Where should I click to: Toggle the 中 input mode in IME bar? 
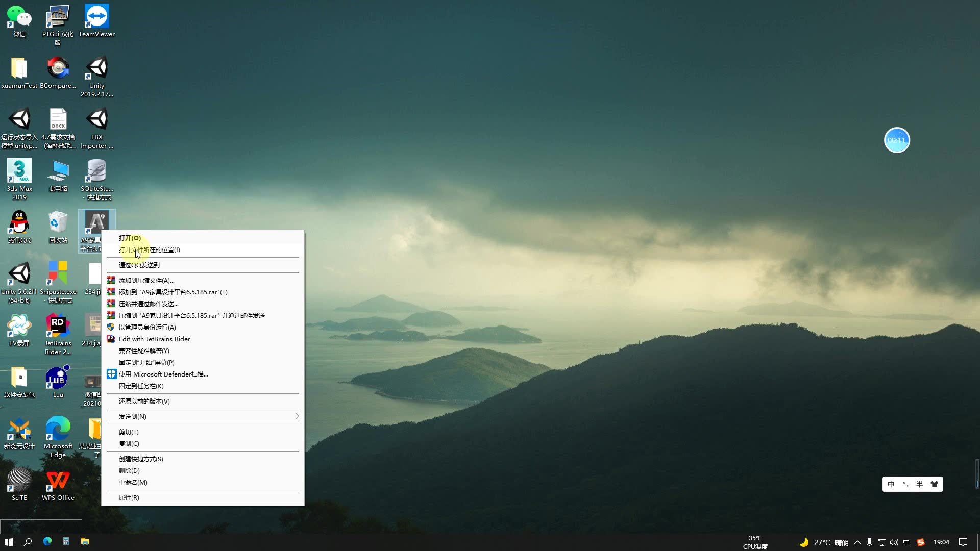891,485
